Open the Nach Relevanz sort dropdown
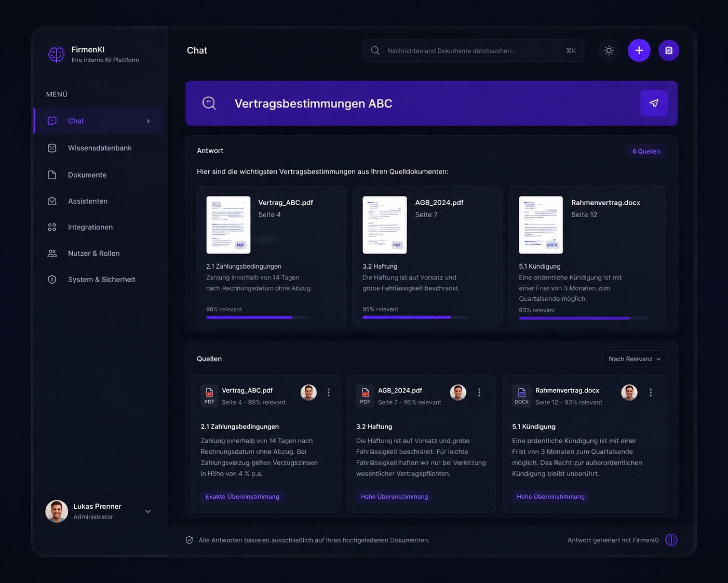Image resolution: width=728 pixels, height=583 pixels. pos(635,359)
